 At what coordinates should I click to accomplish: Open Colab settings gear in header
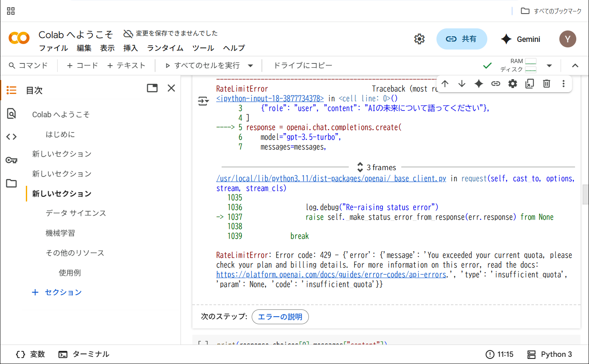[419, 39]
